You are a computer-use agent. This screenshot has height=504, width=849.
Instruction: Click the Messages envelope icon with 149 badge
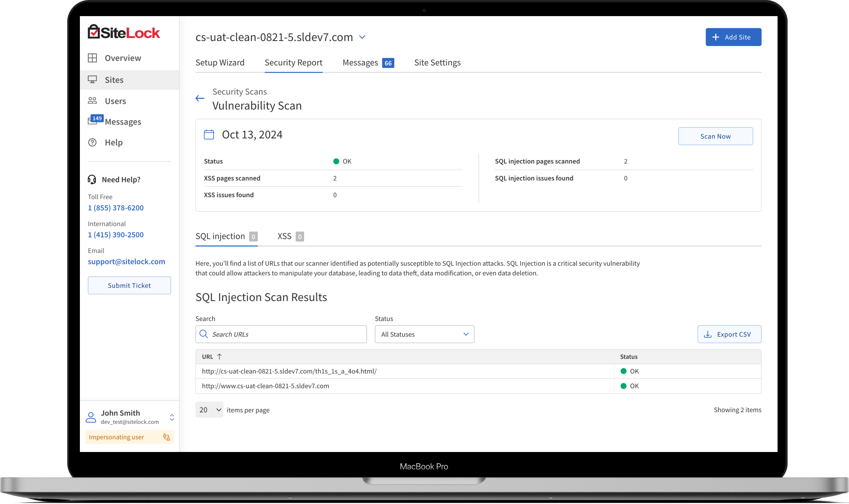click(x=93, y=121)
